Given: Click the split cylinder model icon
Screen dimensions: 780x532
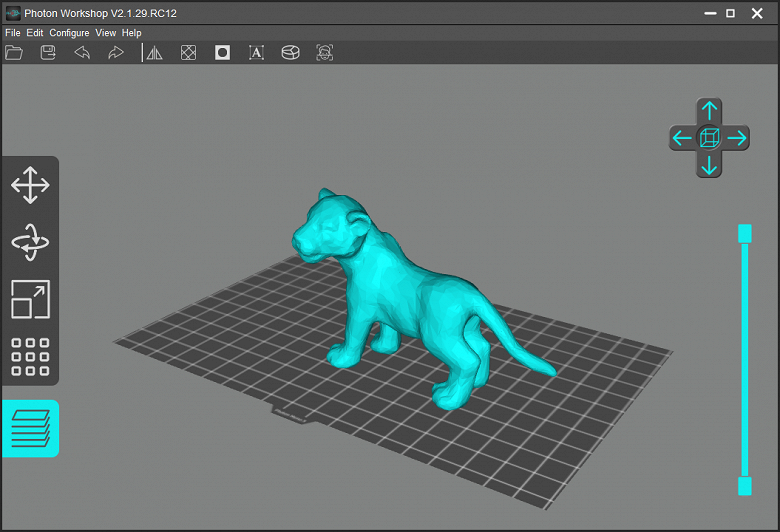Looking at the screenshot, I should tap(291, 52).
